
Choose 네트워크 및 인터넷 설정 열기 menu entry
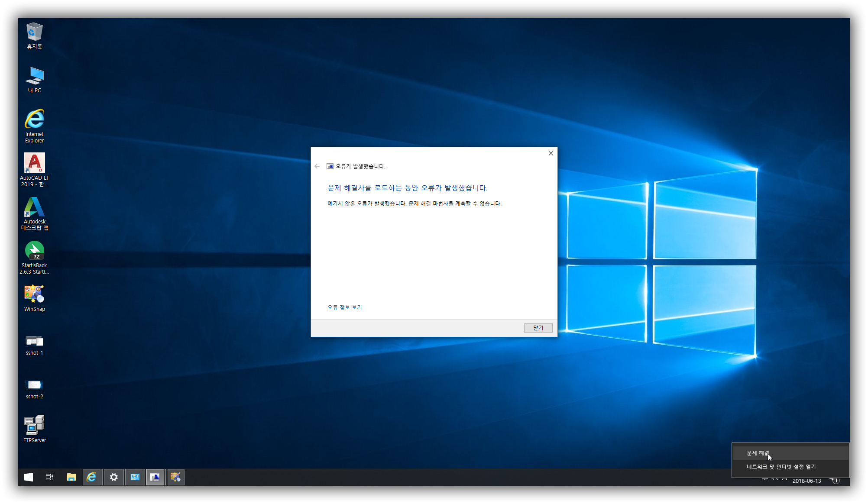(790, 467)
